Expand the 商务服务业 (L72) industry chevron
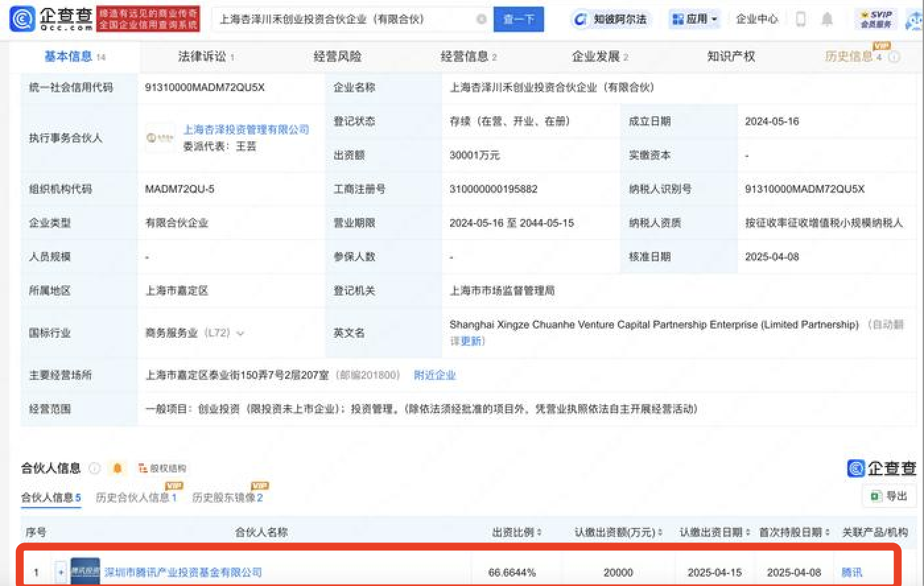This screenshot has height=586, width=924. pyautogui.click(x=240, y=333)
